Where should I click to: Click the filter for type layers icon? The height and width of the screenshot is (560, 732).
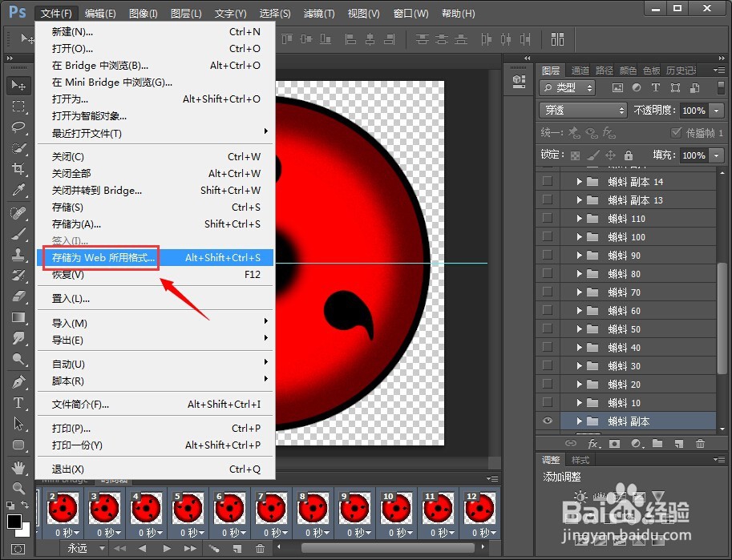tap(656, 87)
